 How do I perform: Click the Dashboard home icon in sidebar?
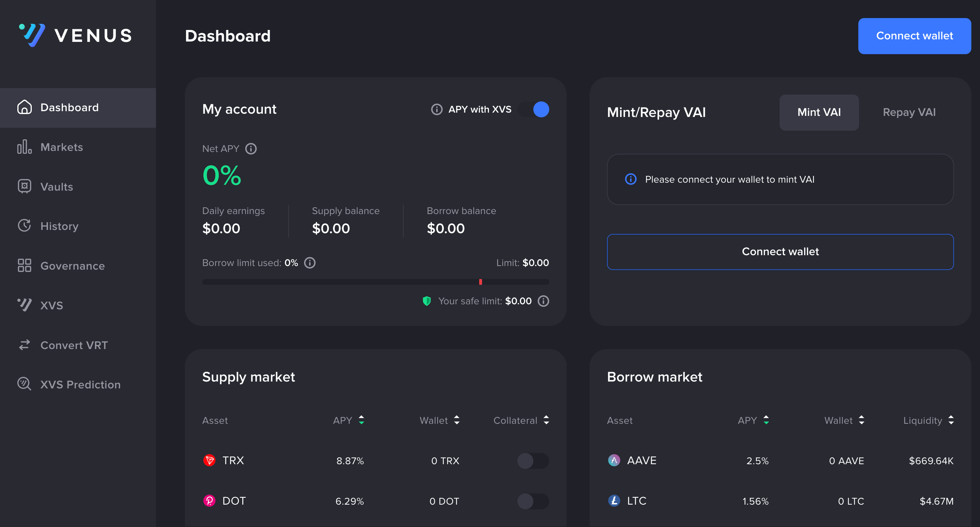point(24,107)
